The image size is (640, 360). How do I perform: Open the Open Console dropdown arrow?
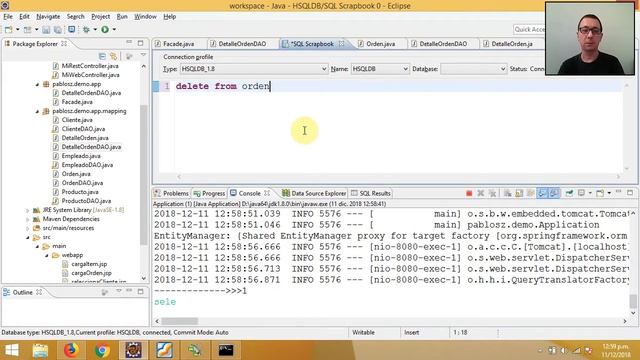609,193
